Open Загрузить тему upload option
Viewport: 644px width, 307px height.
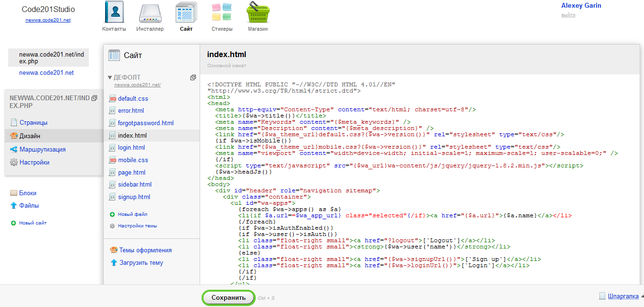tap(141, 262)
